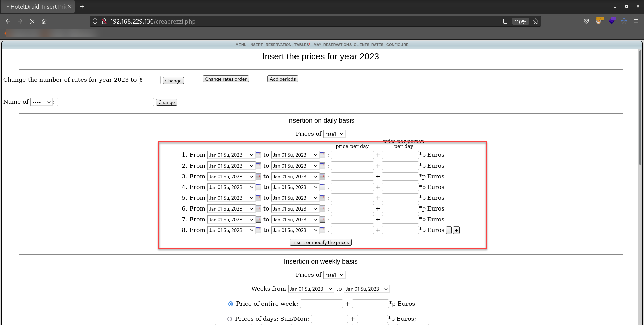Open calendar for row 4 From date
This screenshot has height=325, width=644.
pos(258,187)
